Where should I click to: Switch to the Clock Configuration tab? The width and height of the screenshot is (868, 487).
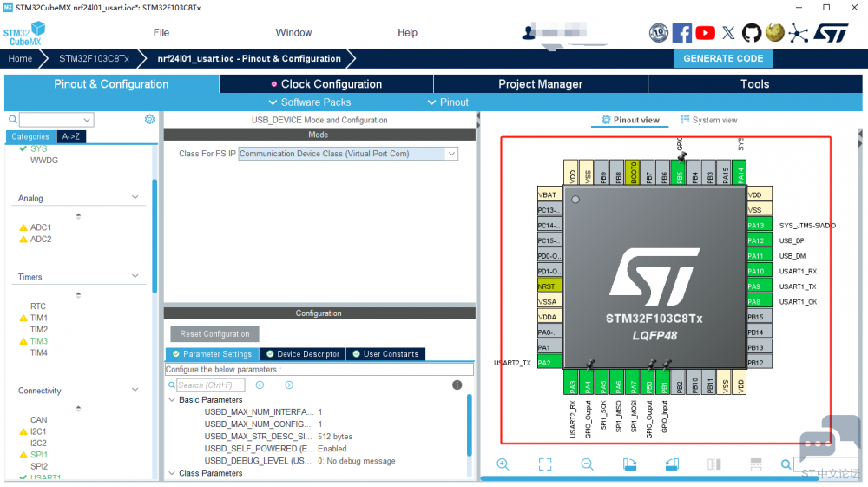[x=326, y=84]
